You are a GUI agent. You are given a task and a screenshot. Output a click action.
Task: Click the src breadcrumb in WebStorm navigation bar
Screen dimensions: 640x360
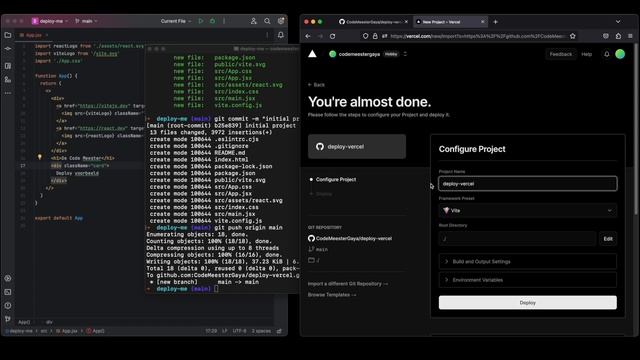tap(43, 331)
